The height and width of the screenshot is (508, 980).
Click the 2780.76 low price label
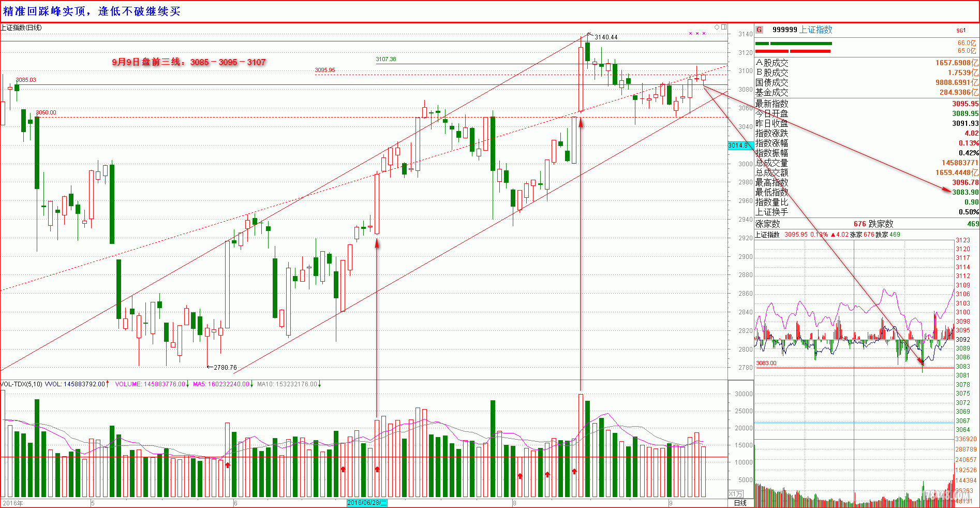[225, 367]
